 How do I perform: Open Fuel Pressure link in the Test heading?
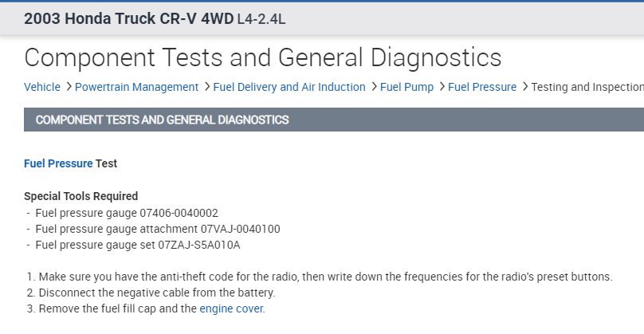(58, 163)
